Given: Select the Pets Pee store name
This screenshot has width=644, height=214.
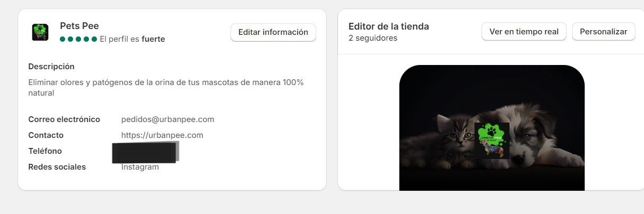Looking at the screenshot, I should coord(79,26).
